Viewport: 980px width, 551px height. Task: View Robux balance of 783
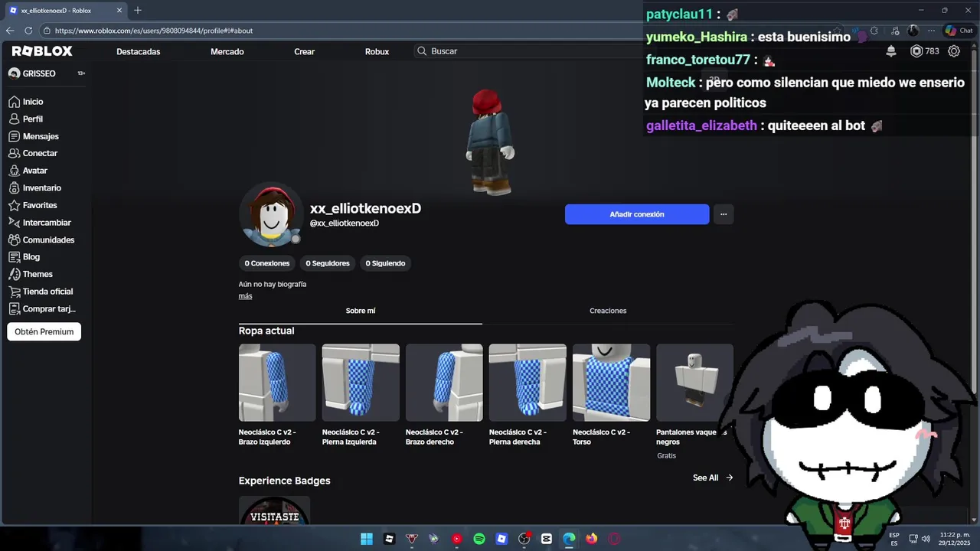[x=924, y=51]
